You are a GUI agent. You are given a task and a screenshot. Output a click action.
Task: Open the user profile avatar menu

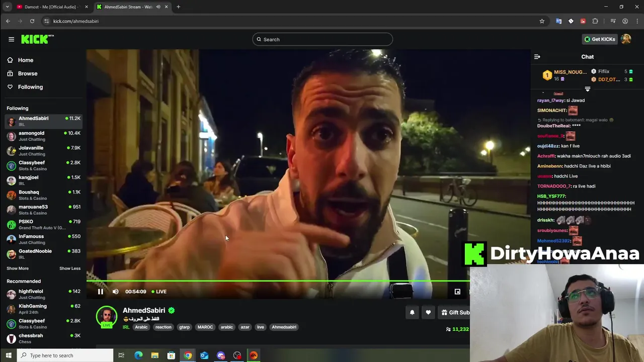coord(626,39)
